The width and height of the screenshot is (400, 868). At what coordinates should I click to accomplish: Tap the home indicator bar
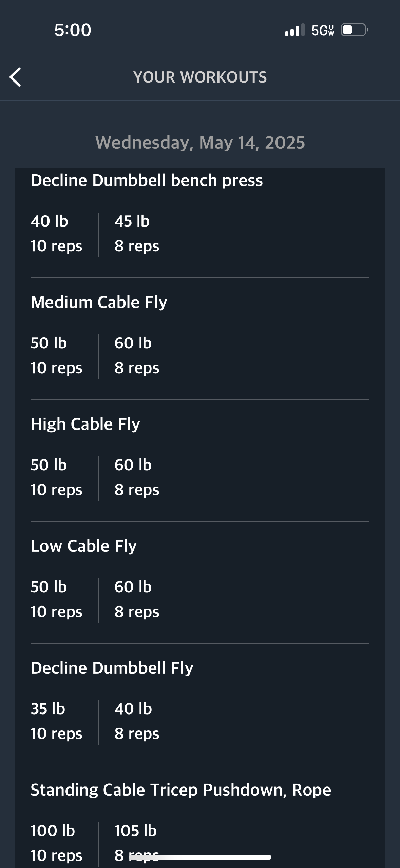[200, 857]
